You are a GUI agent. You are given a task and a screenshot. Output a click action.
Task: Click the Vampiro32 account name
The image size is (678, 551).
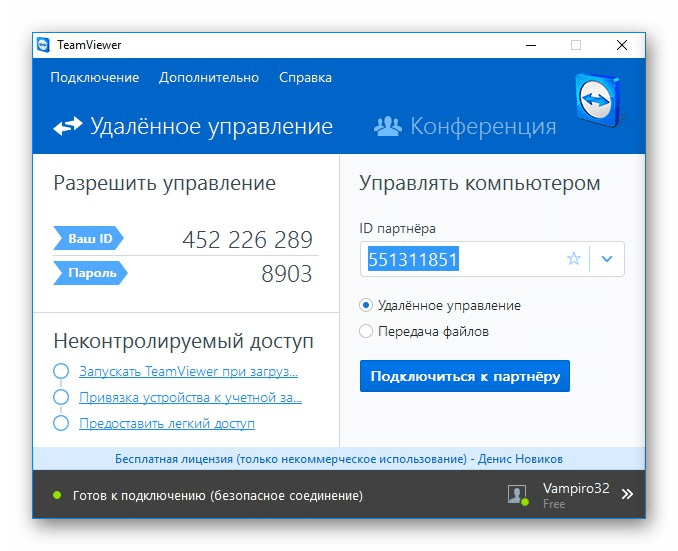pyautogui.click(x=576, y=488)
